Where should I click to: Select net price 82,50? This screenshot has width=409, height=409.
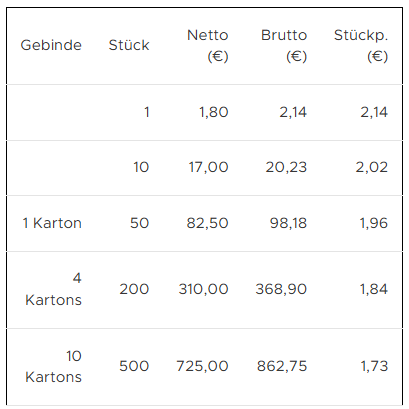click(207, 223)
